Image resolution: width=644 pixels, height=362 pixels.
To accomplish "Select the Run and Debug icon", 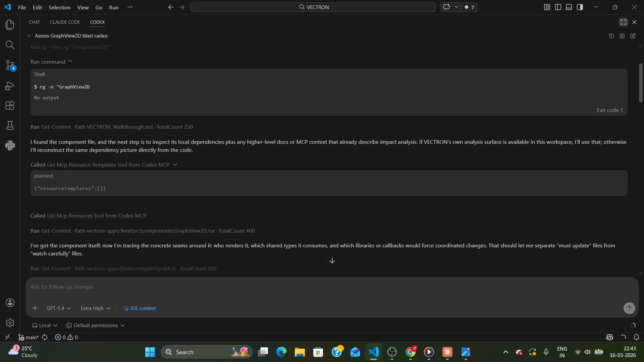I will coord(10,85).
